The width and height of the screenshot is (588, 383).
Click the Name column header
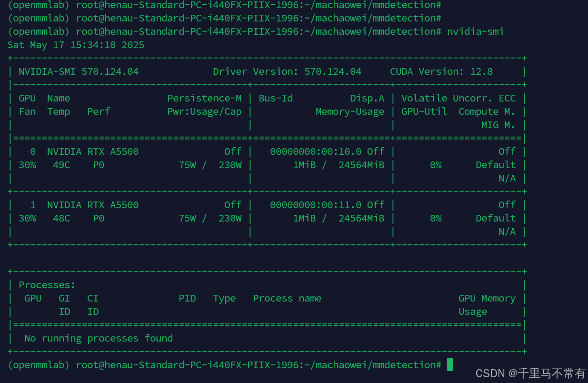tap(59, 98)
